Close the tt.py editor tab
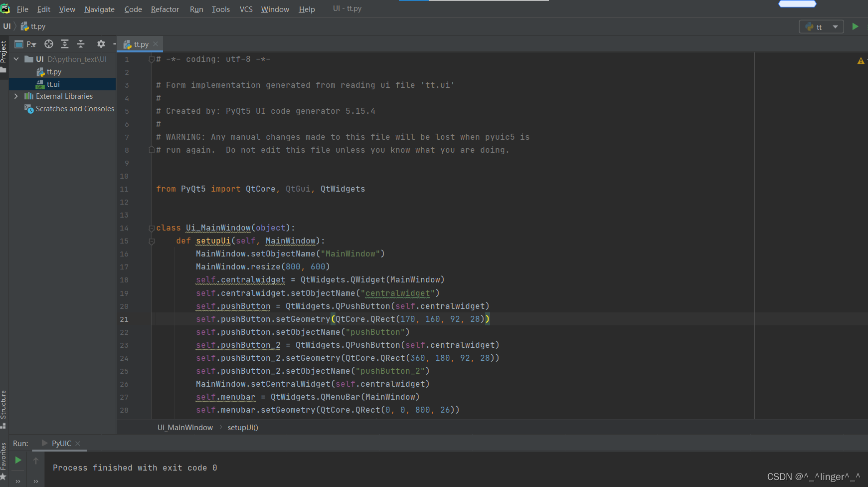The height and width of the screenshot is (487, 868). (x=156, y=44)
